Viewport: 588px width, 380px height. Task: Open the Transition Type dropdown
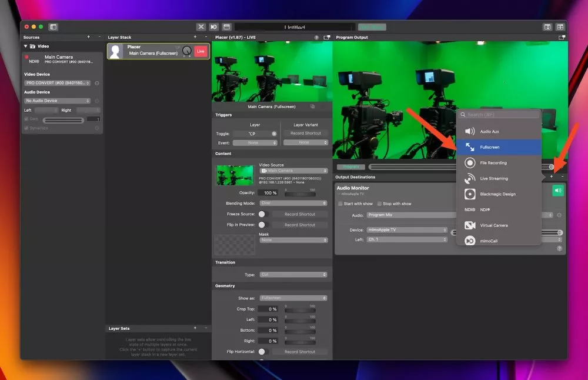[293, 275]
